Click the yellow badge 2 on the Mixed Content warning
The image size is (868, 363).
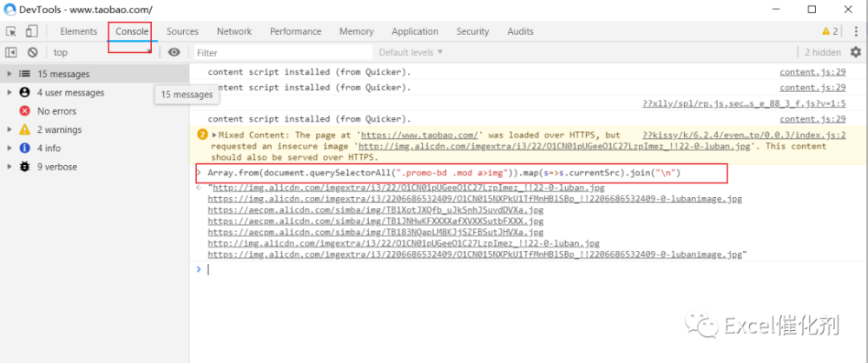click(202, 135)
